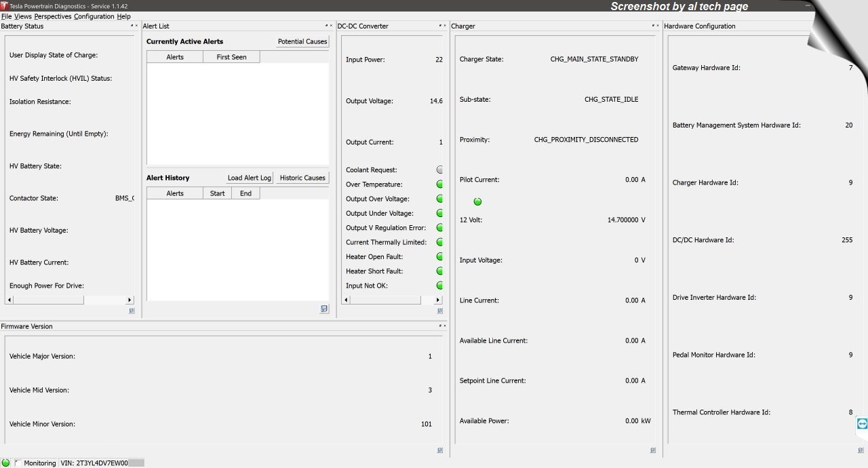Click the Alert List panel bottom-right icon
Image resolution: width=868 pixels, height=468 pixels.
[x=324, y=309]
